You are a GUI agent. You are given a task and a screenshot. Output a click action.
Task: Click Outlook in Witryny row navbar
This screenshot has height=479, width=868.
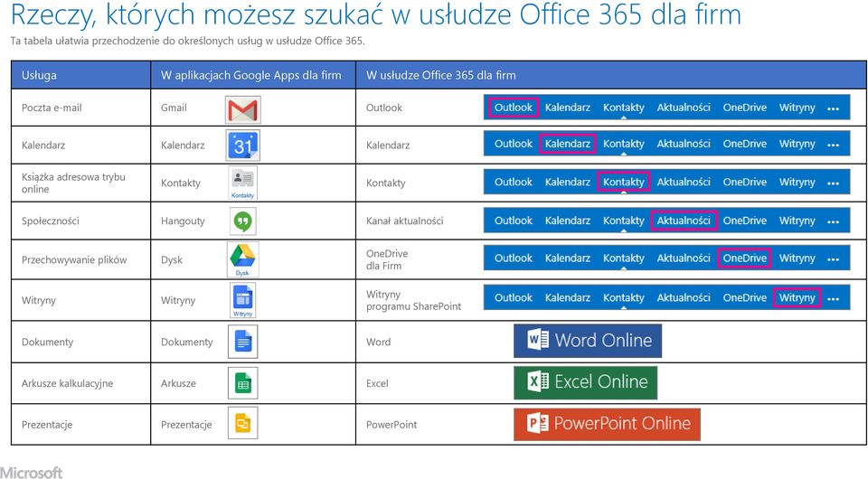(x=514, y=297)
